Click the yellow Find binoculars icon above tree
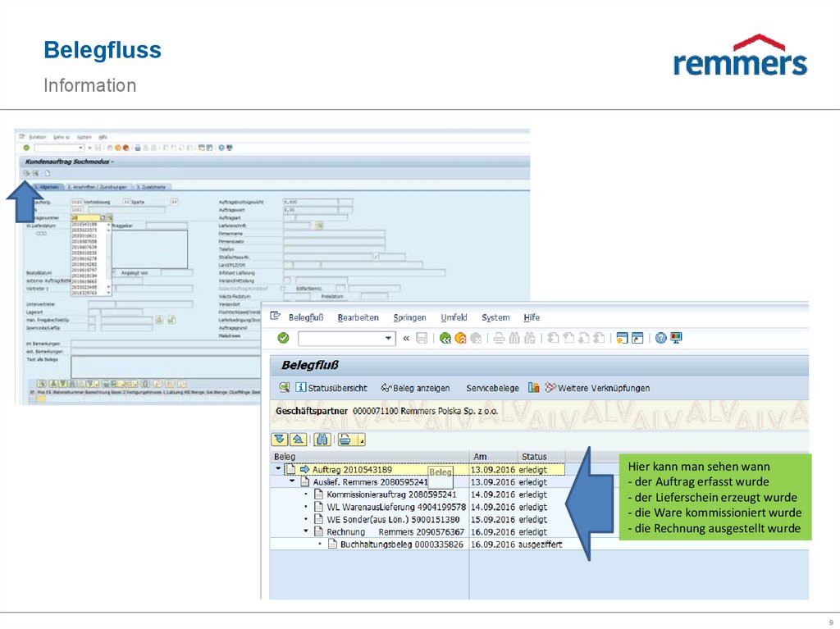 click(x=322, y=440)
